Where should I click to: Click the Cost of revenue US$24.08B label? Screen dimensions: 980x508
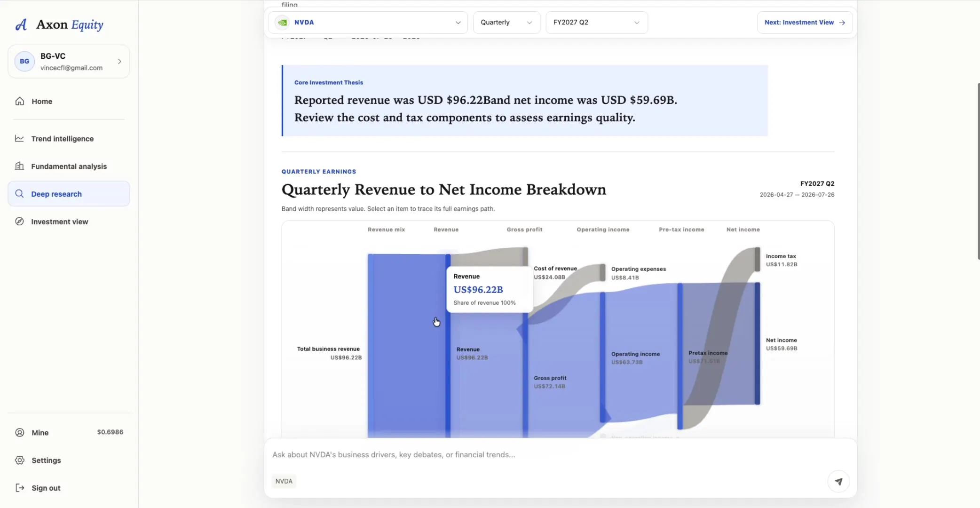555,272
